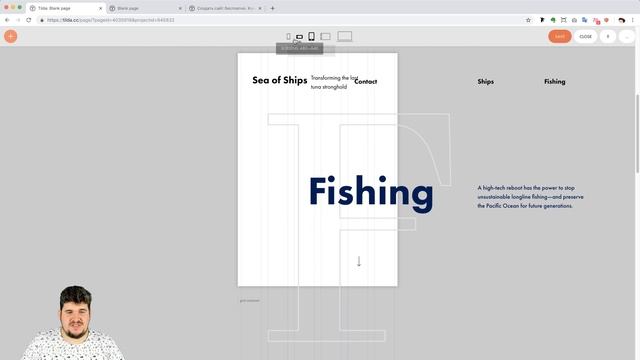Open the green Evernote extension icon
This screenshot has width=640, height=360.
[x=553, y=20]
